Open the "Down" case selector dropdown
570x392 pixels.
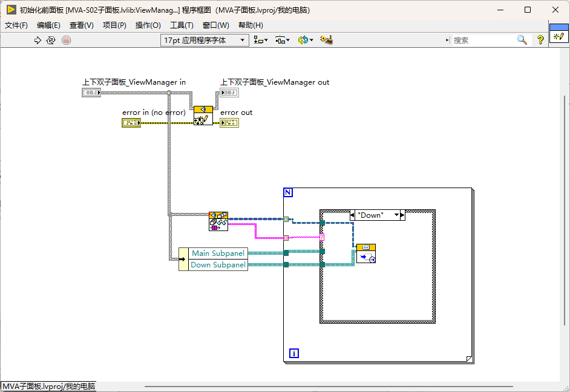point(396,215)
